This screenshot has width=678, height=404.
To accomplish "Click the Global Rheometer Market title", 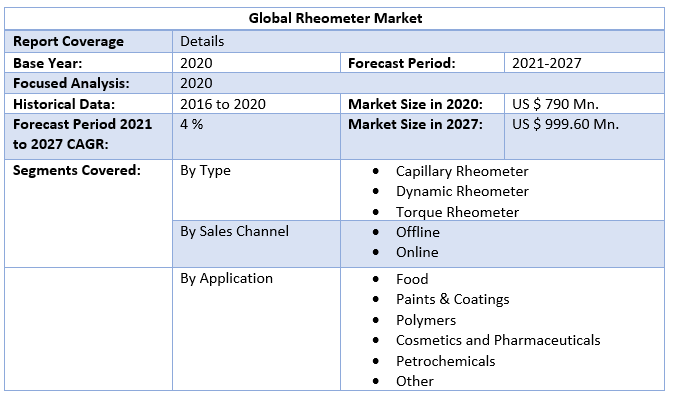I will (x=337, y=18).
